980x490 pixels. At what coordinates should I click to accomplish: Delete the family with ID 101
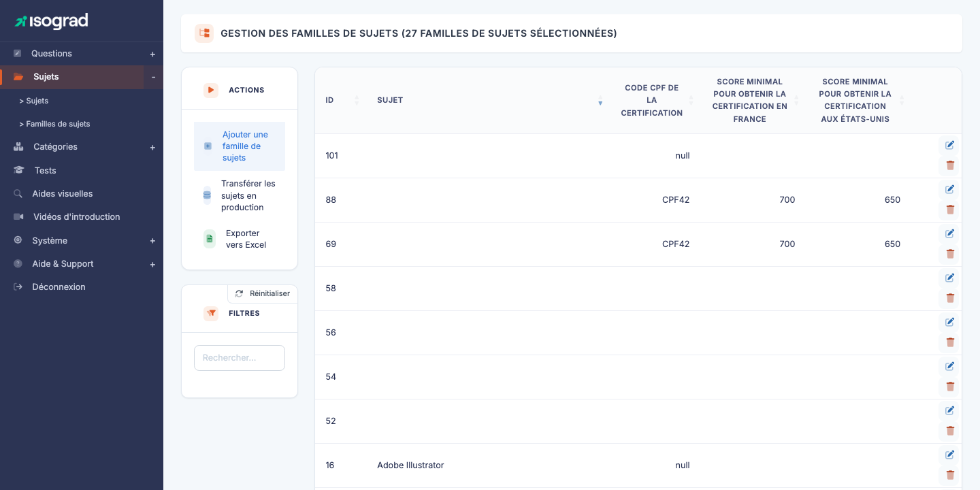pyautogui.click(x=950, y=165)
